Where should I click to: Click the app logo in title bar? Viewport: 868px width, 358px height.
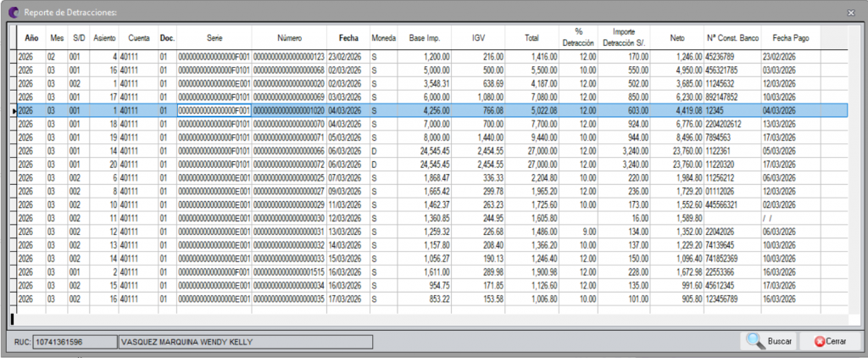point(14,12)
